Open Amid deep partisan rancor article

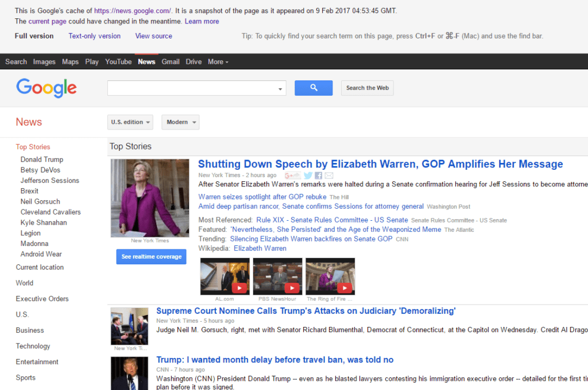pos(311,206)
